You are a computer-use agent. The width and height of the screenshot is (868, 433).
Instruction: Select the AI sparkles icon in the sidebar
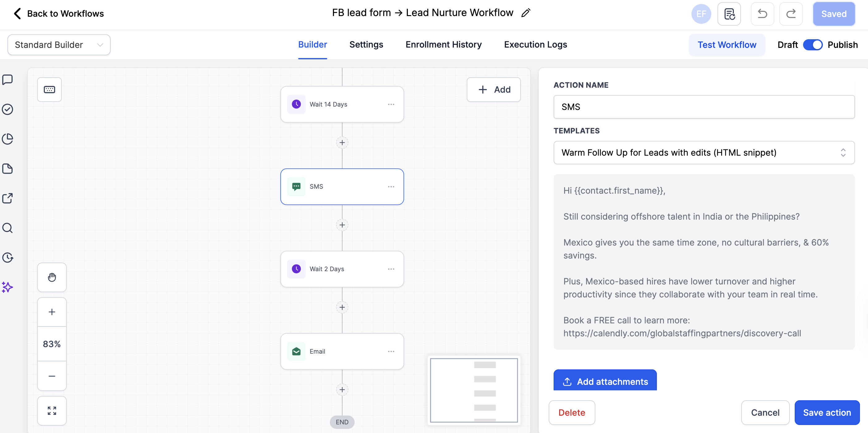click(7, 287)
